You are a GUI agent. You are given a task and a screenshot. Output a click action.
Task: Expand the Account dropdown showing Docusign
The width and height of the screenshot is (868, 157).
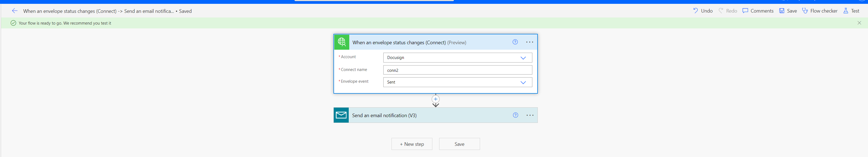pos(458,58)
